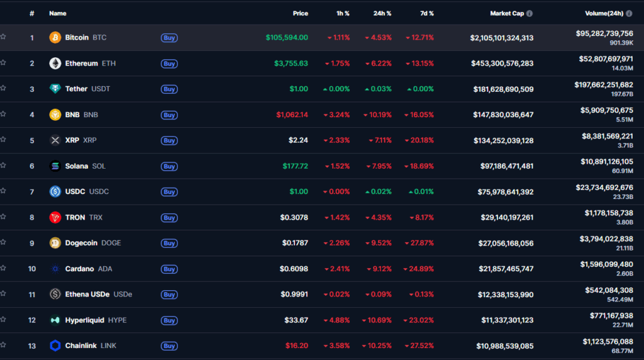Open the Market Cap info icon

(530, 14)
